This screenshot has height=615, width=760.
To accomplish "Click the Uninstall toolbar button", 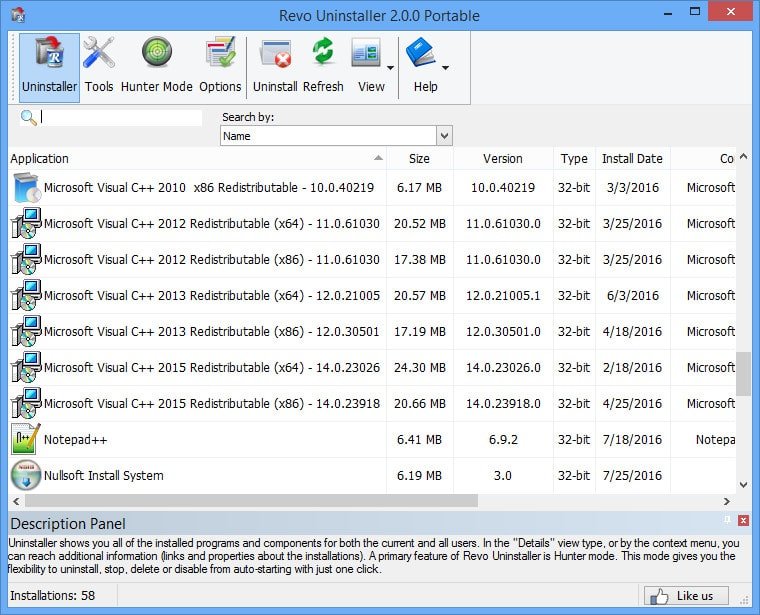I will [275, 67].
